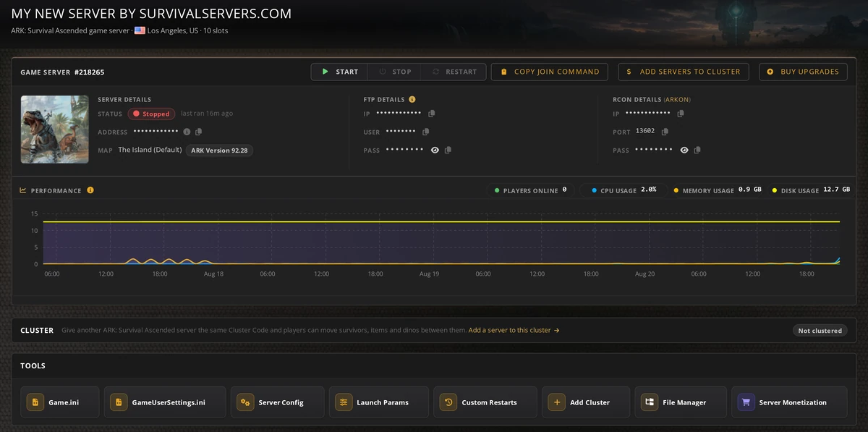Click the Aug 20 chart axis label
This screenshot has height=432, width=868.
click(x=644, y=274)
